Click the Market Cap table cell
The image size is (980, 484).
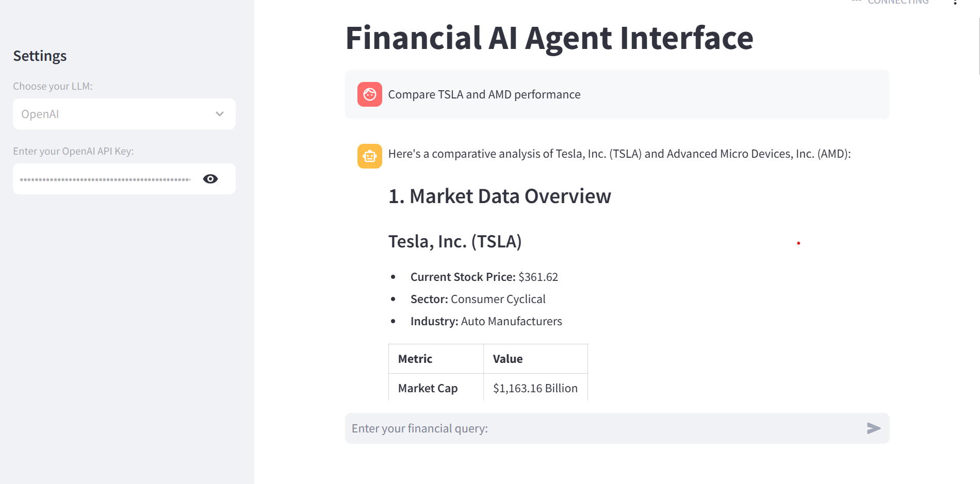pos(428,388)
